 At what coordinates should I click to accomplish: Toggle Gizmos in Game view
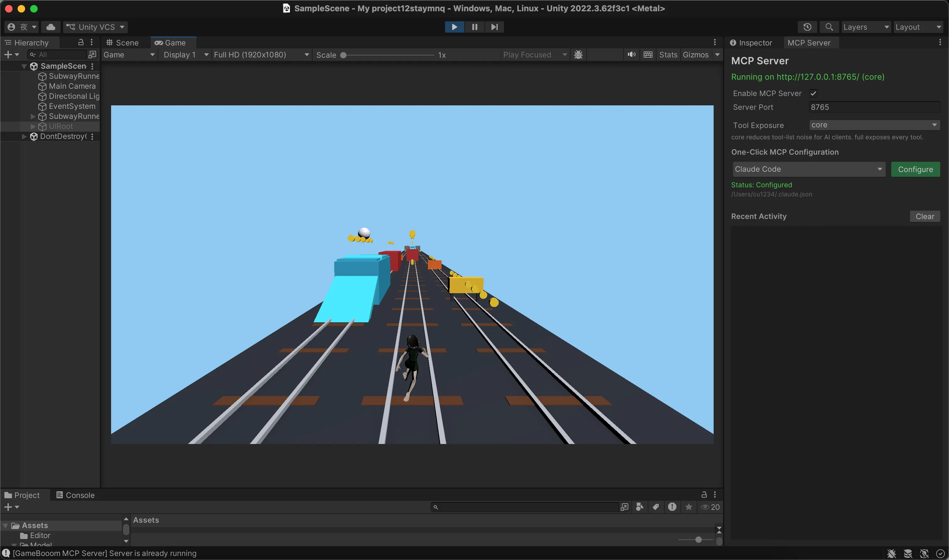point(696,55)
